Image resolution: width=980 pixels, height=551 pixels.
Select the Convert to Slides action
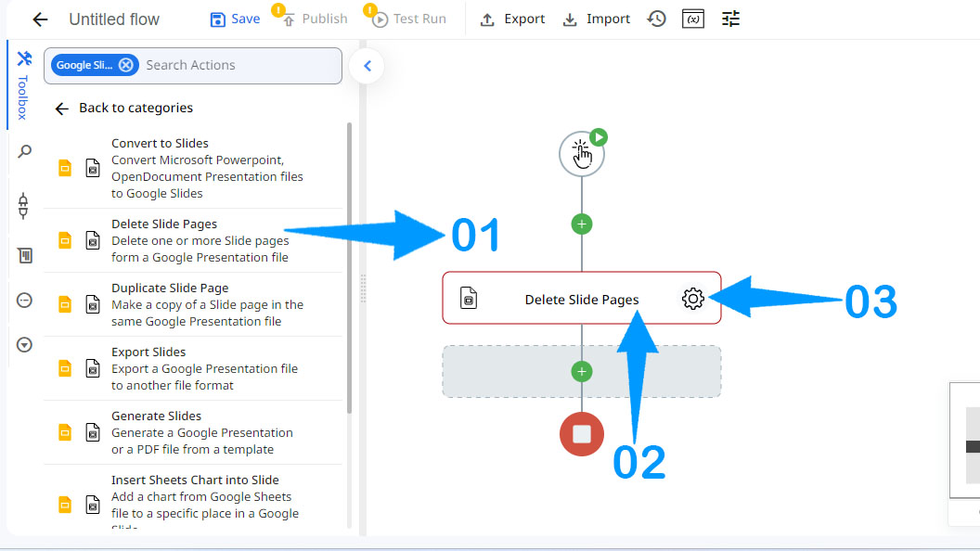point(192,168)
